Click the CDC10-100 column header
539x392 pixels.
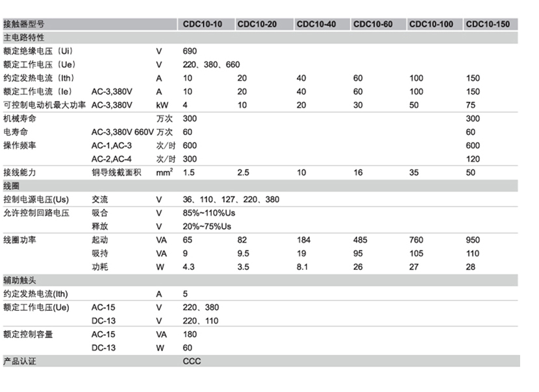click(x=431, y=24)
